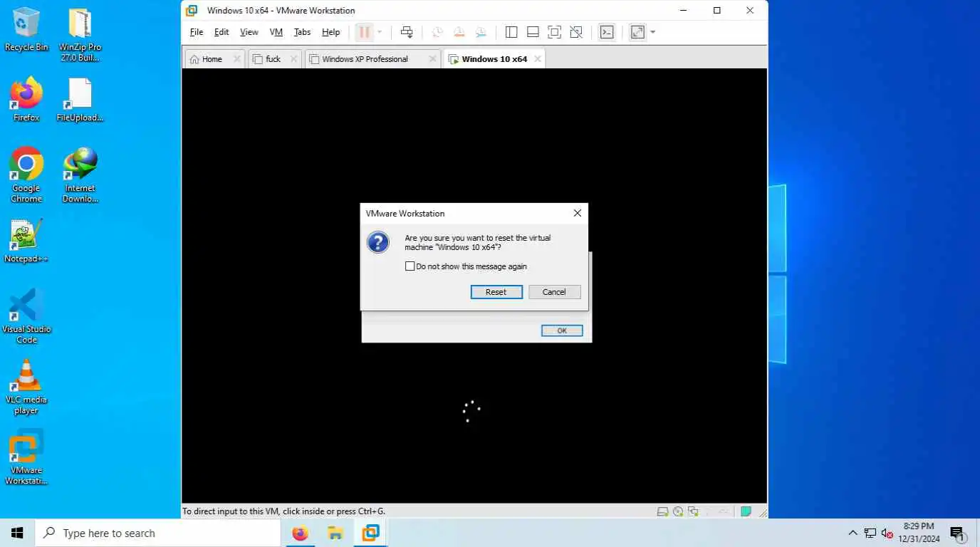Select the Firefox desktop shortcut
The width and height of the screenshot is (980, 547).
(26, 100)
